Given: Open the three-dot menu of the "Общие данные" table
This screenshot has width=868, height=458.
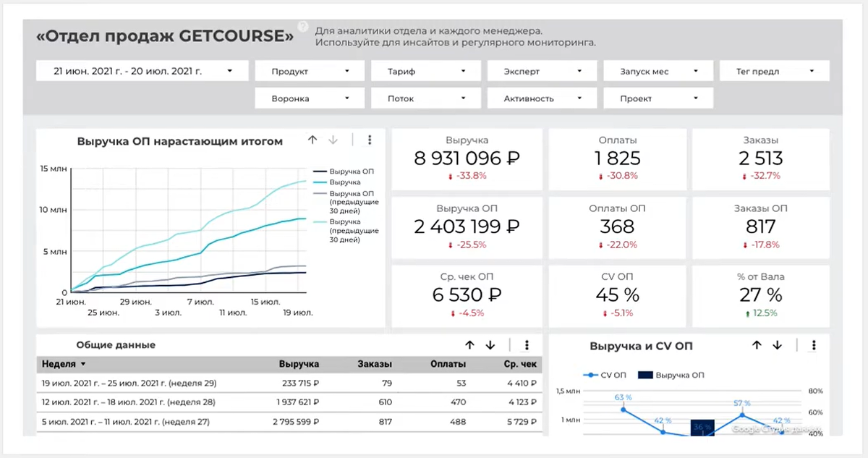Looking at the screenshot, I should coord(527,345).
